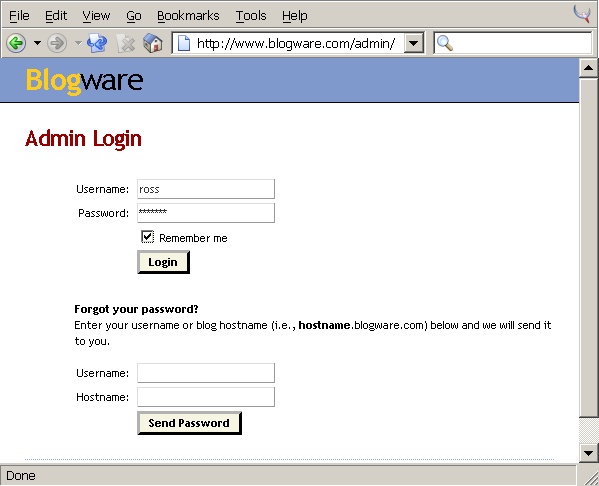
Task: Focus the login Username field containing ross
Action: click(206, 189)
